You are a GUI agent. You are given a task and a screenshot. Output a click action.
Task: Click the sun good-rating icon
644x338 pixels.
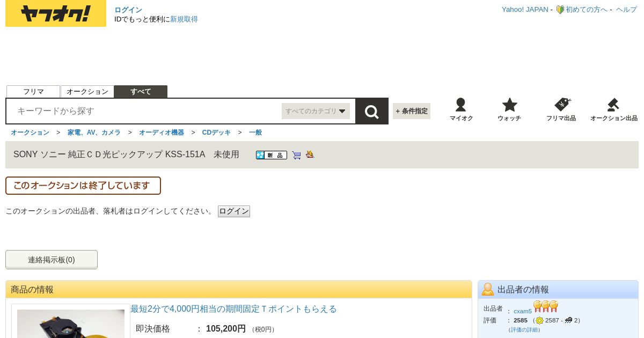pos(539,320)
